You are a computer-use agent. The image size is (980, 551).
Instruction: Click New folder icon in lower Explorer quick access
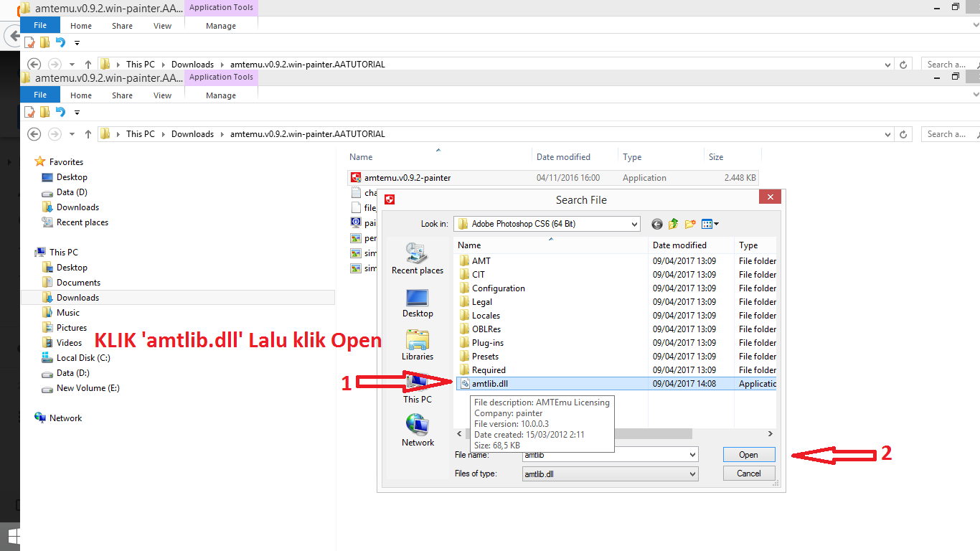[44, 112]
